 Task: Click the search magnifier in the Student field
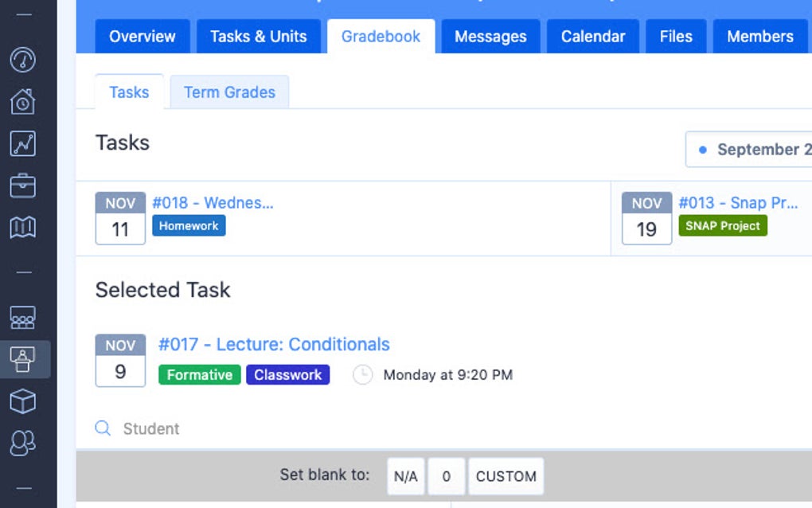[102, 428]
